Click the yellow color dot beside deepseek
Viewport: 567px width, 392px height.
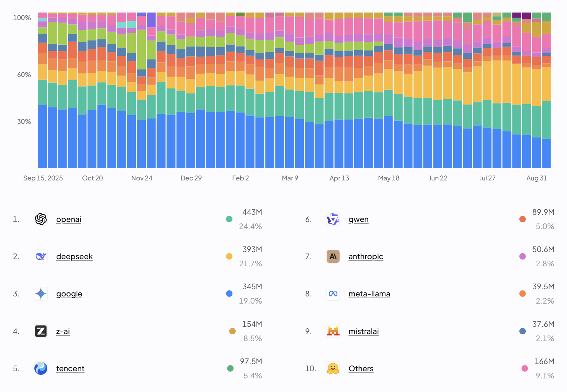click(x=229, y=256)
